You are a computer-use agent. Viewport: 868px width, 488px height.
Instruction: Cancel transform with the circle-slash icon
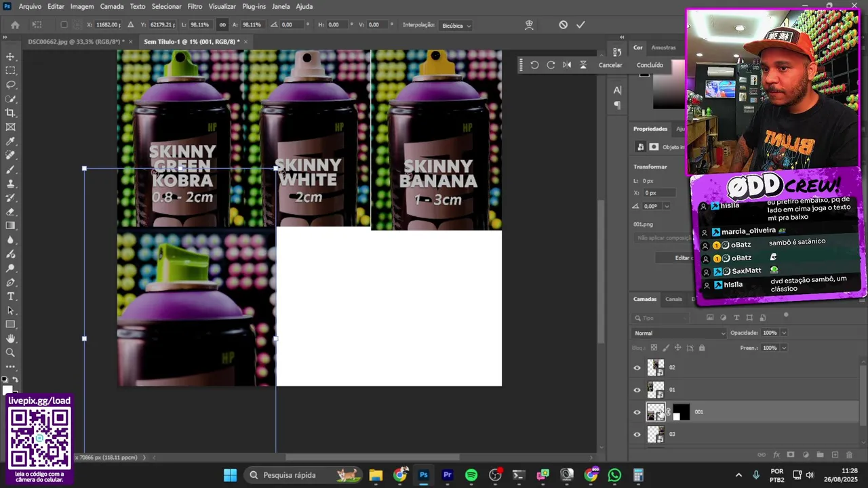click(563, 25)
